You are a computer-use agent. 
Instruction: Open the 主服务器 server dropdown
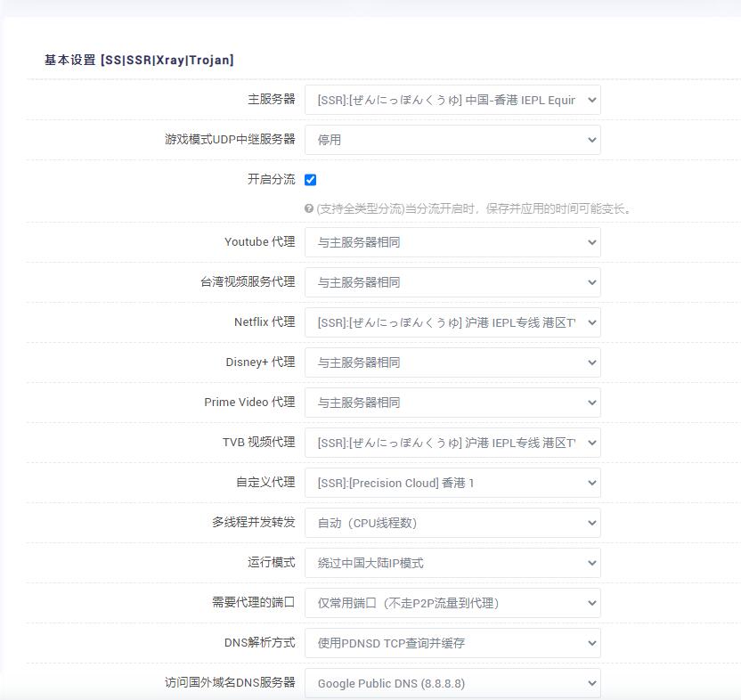(452, 100)
